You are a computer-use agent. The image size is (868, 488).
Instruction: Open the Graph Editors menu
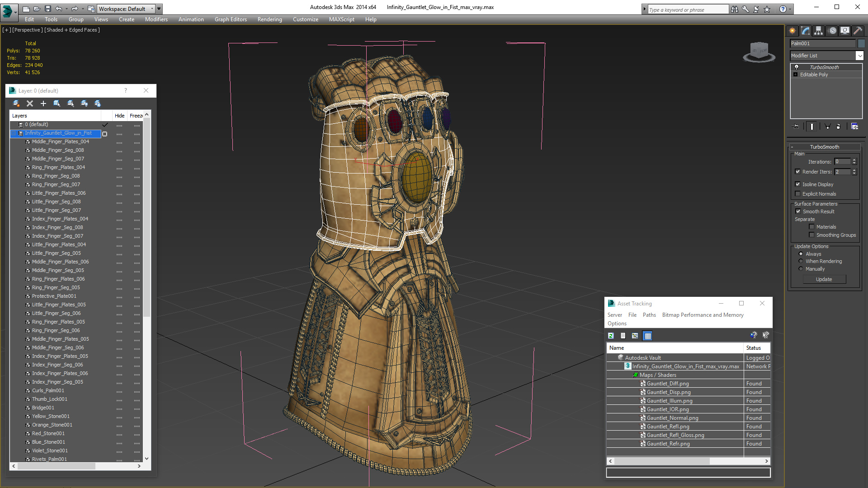click(231, 19)
